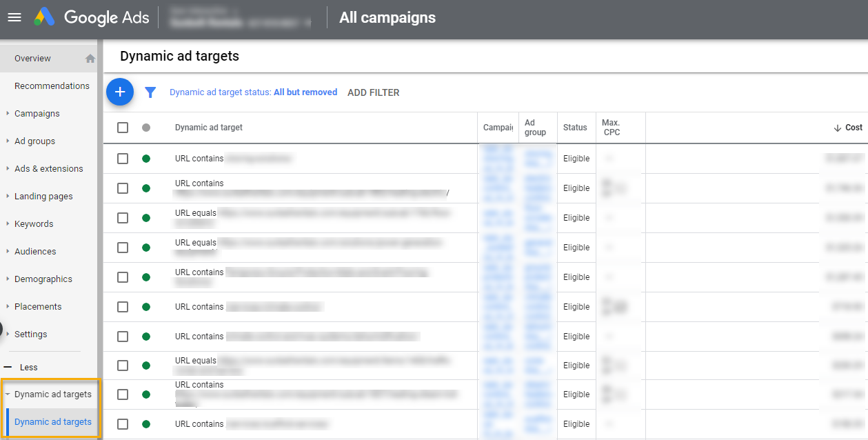Click the gray status dot column header
Viewport: 868px width, 440px height.
click(x=145, y=128)
